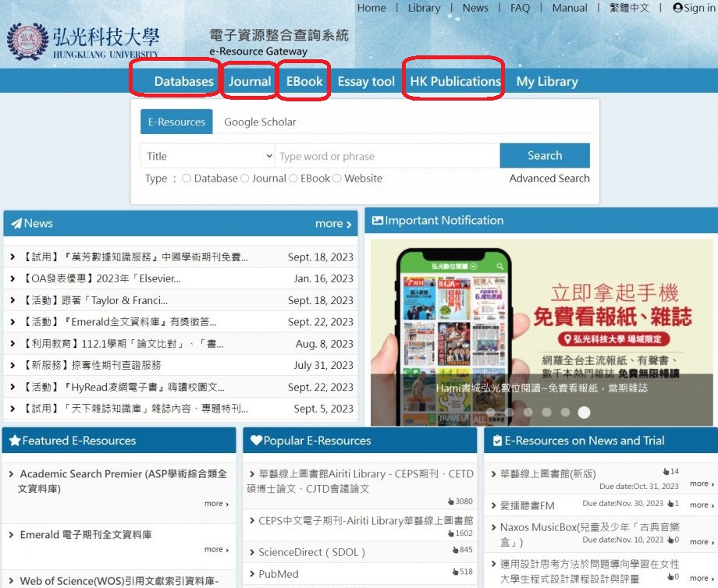Expand more under Academic Search Premier
Image resolution: width=718 pixels, height=588 pixels.
pos(217,503)
